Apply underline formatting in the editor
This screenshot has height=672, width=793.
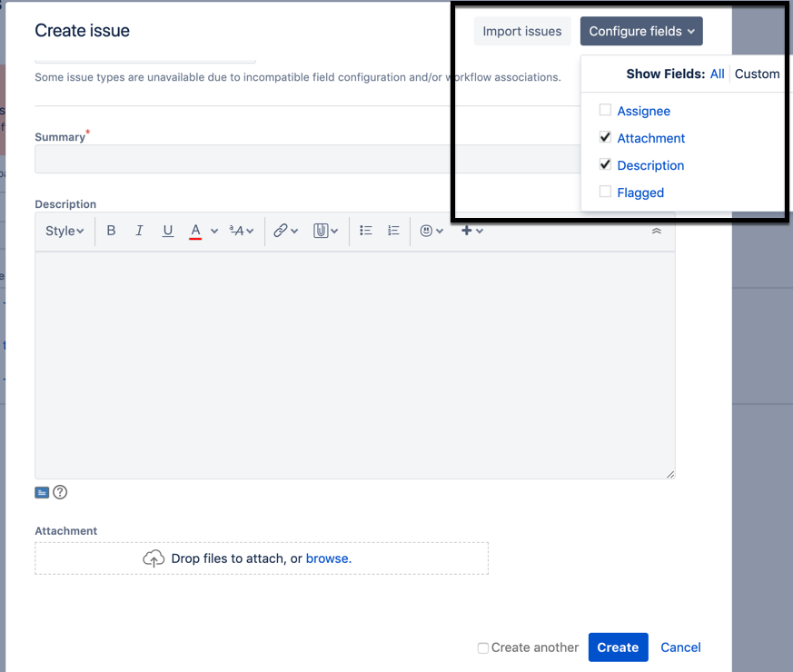point(167,230)
